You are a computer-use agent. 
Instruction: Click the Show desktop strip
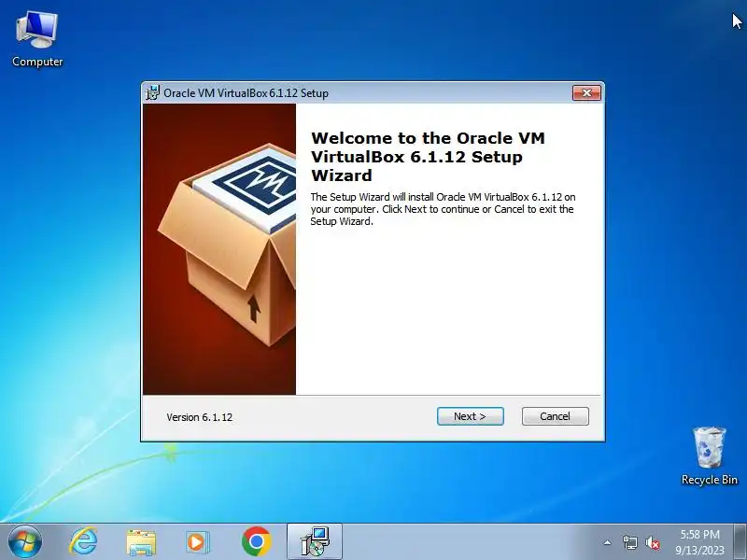740,542
